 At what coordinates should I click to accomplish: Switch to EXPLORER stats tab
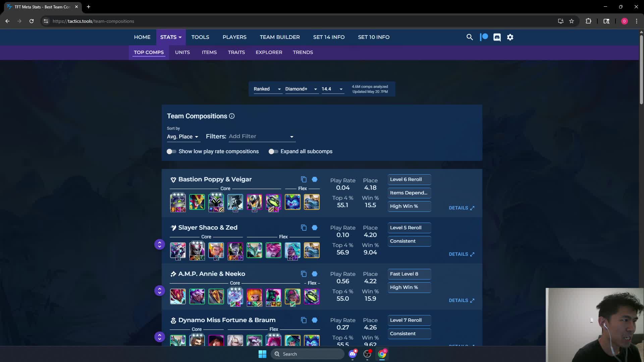[269, 52]
